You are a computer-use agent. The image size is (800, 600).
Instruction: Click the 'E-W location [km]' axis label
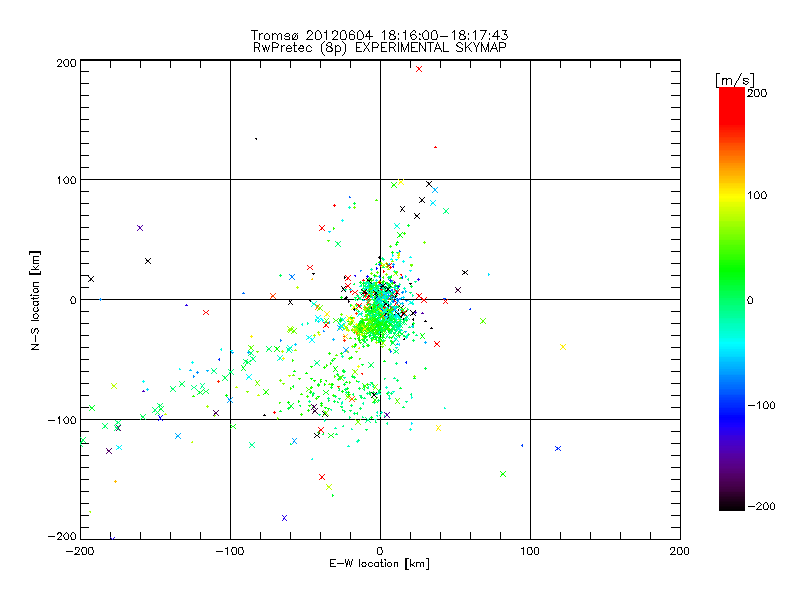click(379, 563)
